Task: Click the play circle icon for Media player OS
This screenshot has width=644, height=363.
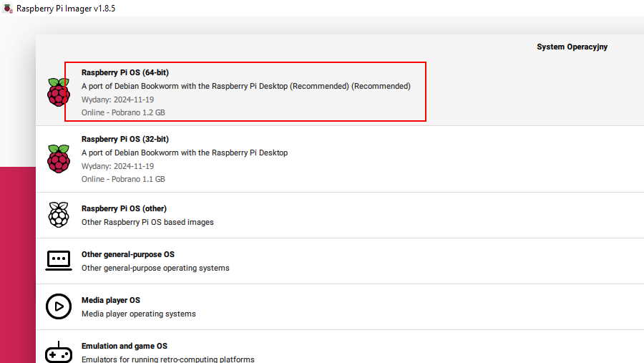Action: 58,306
